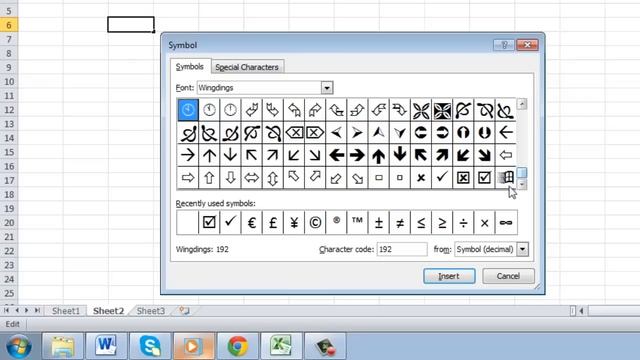Select the thin right arrow symbol
Image resolution: width=640 pixels, height=360 pixels.
click(188, 155)
